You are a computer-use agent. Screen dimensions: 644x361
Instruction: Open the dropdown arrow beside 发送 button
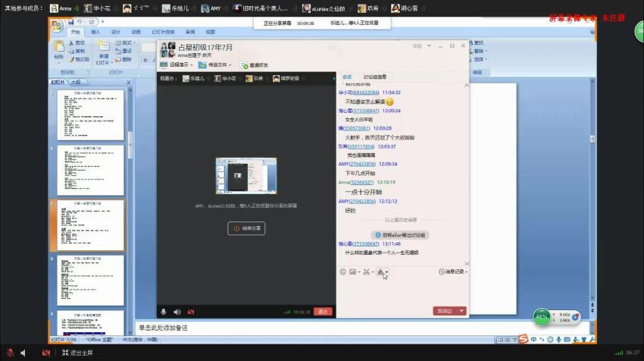460,311
